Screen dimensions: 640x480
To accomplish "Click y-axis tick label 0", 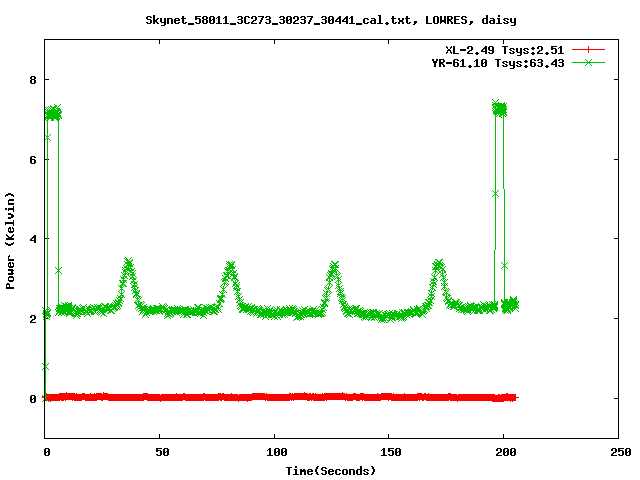I will point(33,399).
